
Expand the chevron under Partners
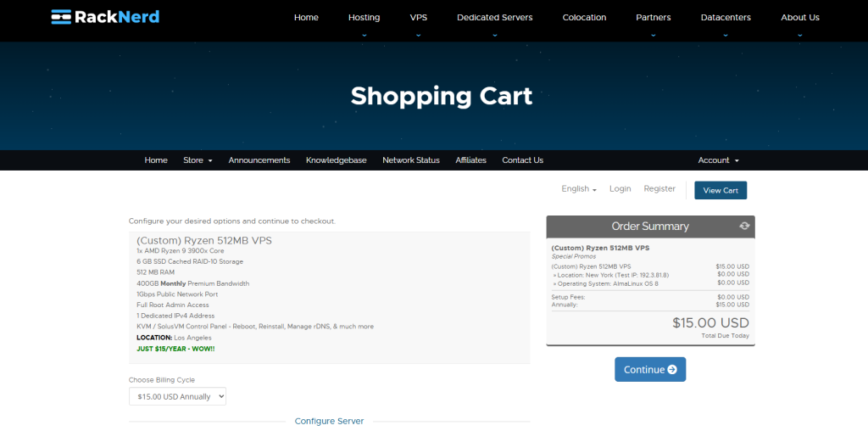654,34
